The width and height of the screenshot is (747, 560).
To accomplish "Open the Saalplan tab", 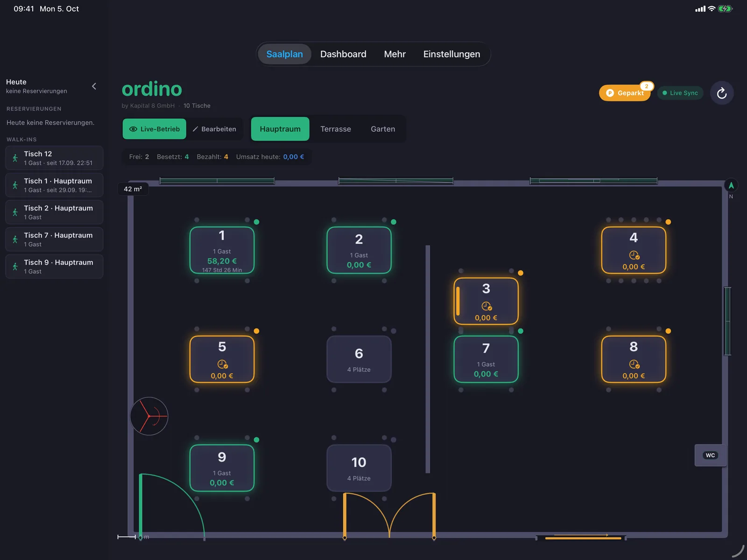I will 284,54.
